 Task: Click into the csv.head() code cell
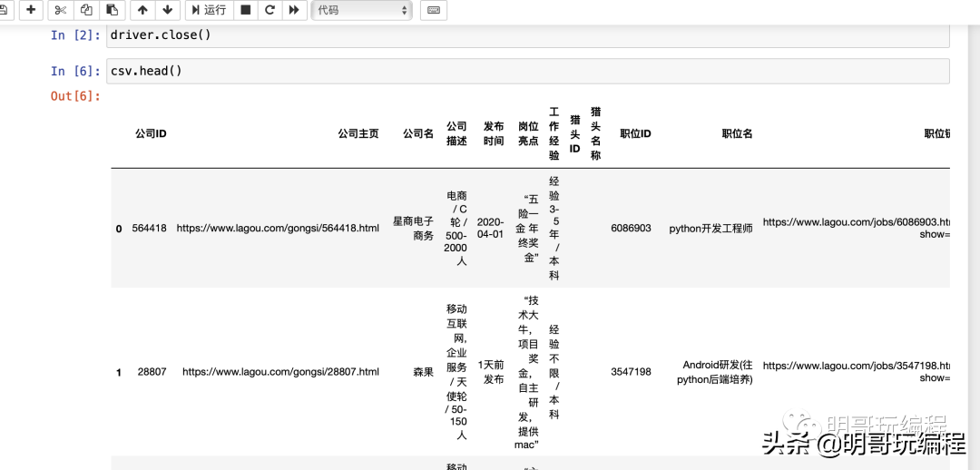point(527,72)
